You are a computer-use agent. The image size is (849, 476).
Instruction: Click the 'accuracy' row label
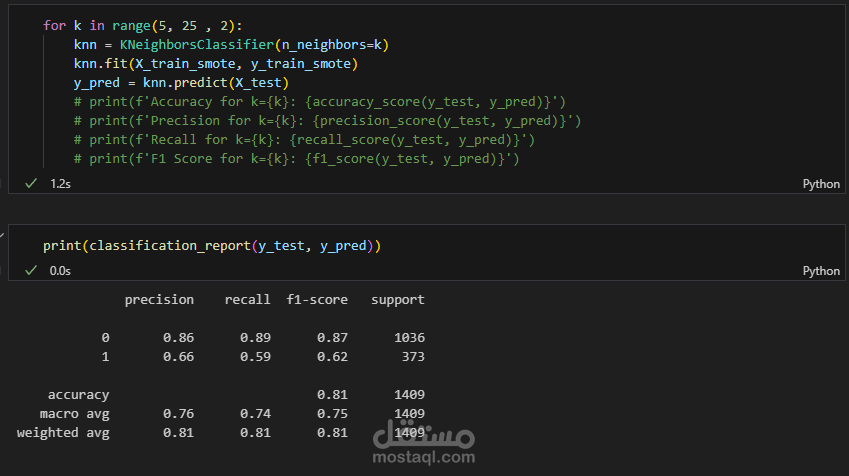[x=79, y=395]
